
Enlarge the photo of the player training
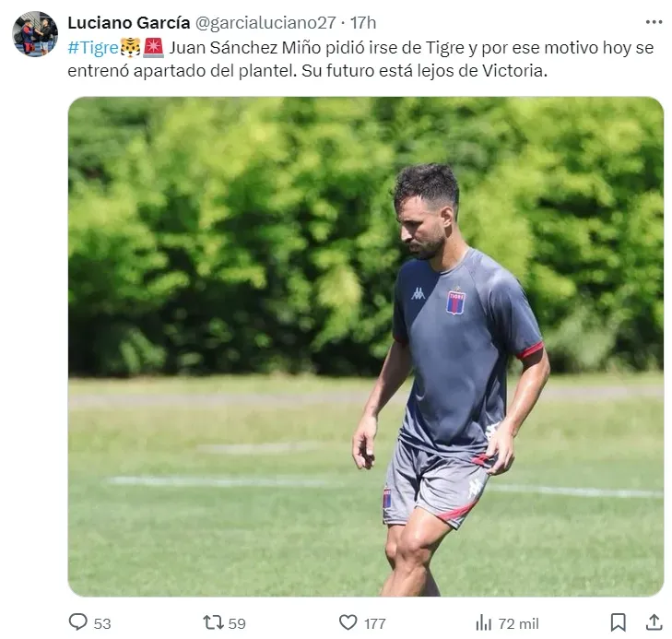pyautogui.click(x=365, y=346)
